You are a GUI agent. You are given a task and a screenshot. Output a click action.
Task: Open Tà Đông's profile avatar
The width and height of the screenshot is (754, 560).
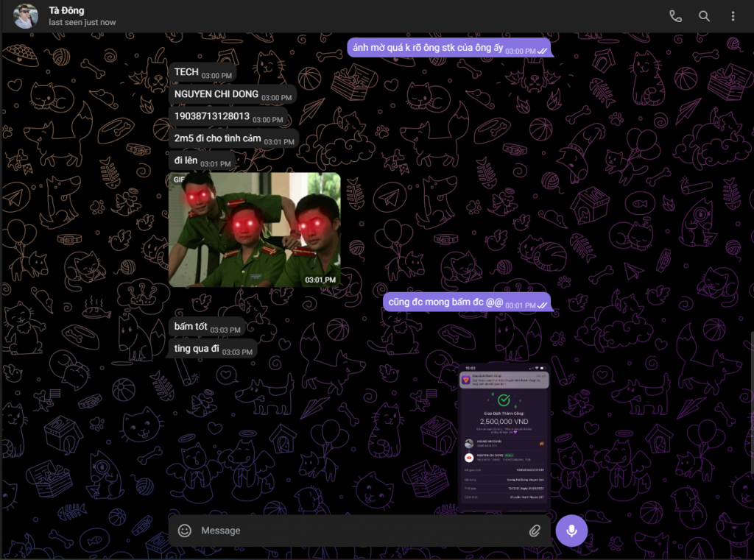click(x=26, y=16)
